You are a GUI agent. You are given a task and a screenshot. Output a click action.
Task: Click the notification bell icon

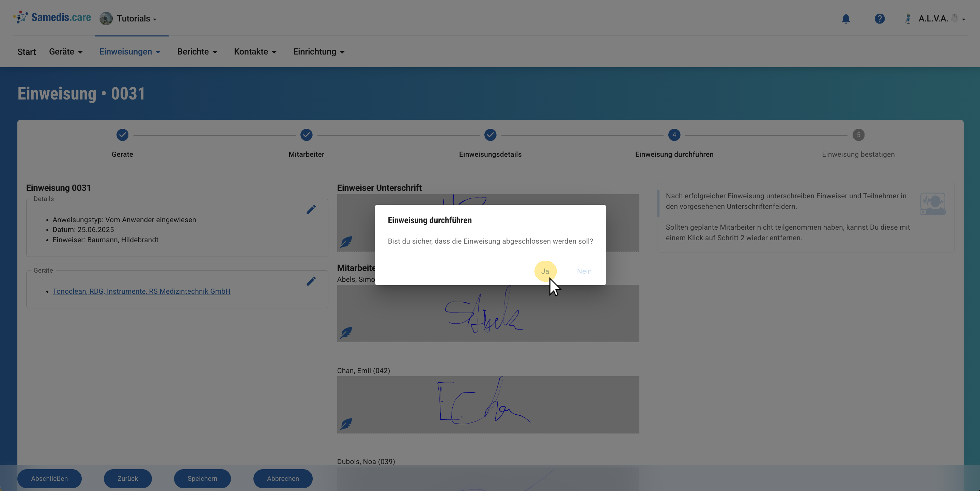(x=846, y=19)
